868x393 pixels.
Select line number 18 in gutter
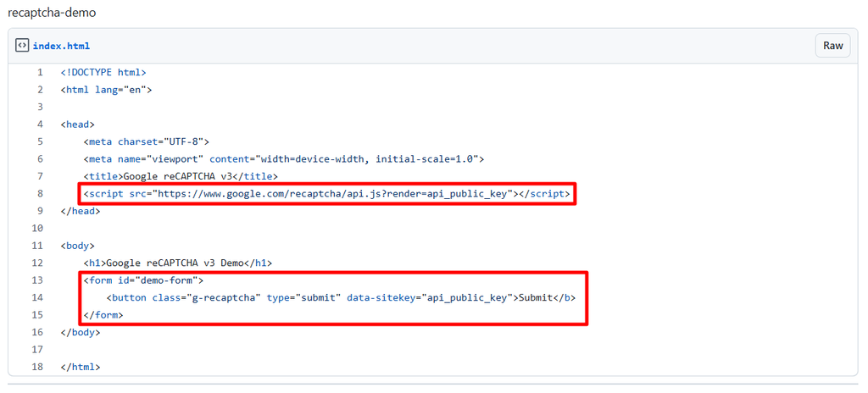pyautogui.click(x=37, y=367)
